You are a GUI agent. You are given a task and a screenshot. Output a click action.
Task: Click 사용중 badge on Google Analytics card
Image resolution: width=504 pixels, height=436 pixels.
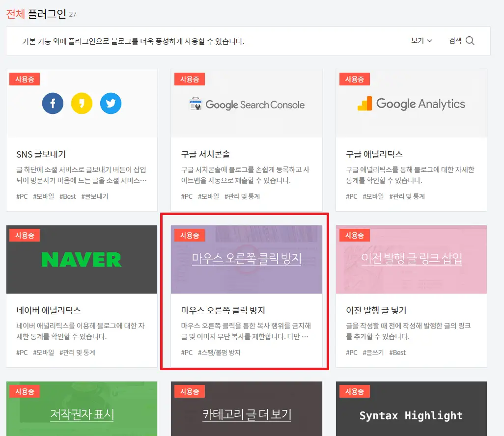pos(355,79)
